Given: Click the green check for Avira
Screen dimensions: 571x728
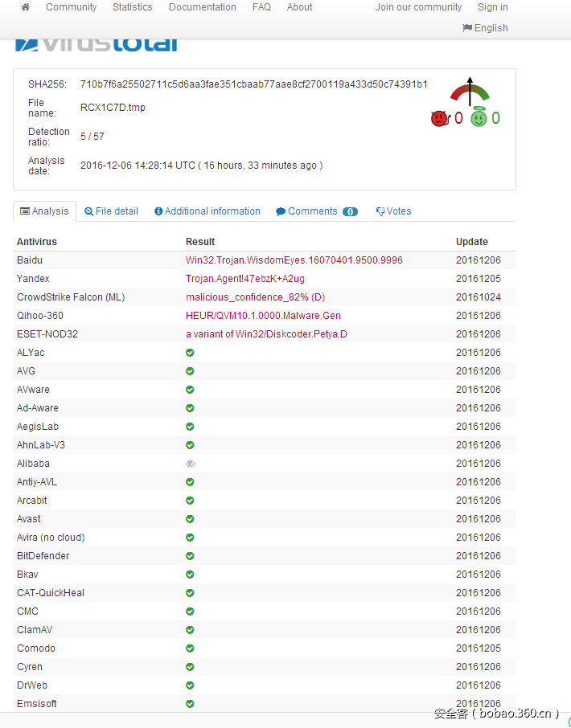Looking at the screenshot, I should click(190, 538).
